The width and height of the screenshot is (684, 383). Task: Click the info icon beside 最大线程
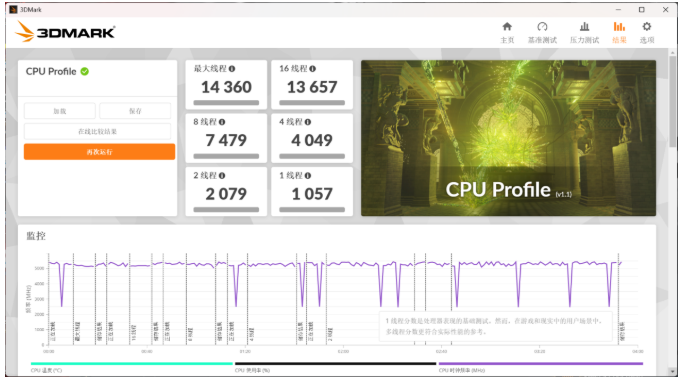point(232,69)
